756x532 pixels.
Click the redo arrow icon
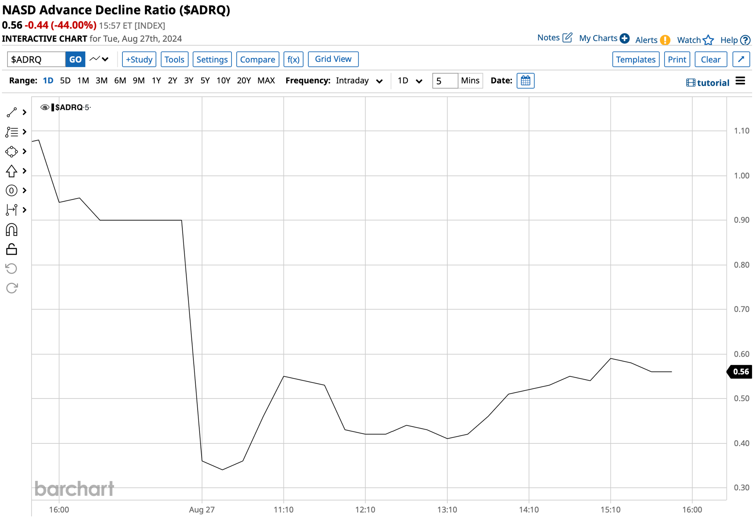coord(12,288)
